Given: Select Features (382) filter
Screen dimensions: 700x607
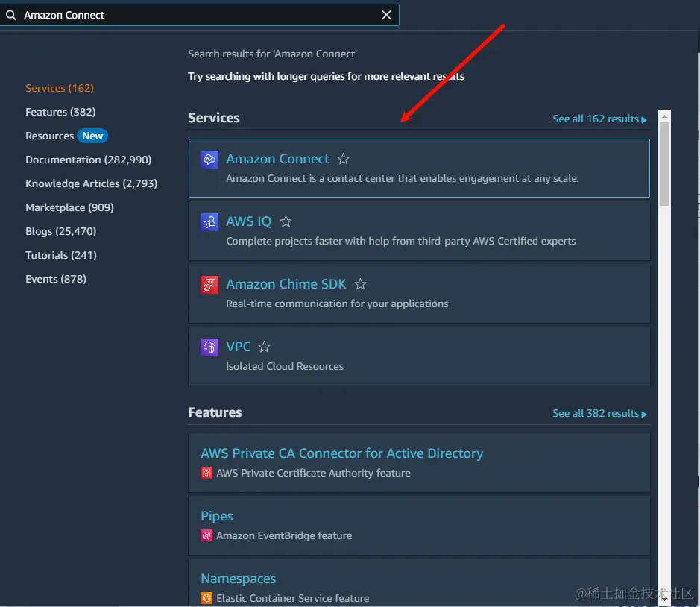Looking at the screenshot, I should click(x=60, y=112).
